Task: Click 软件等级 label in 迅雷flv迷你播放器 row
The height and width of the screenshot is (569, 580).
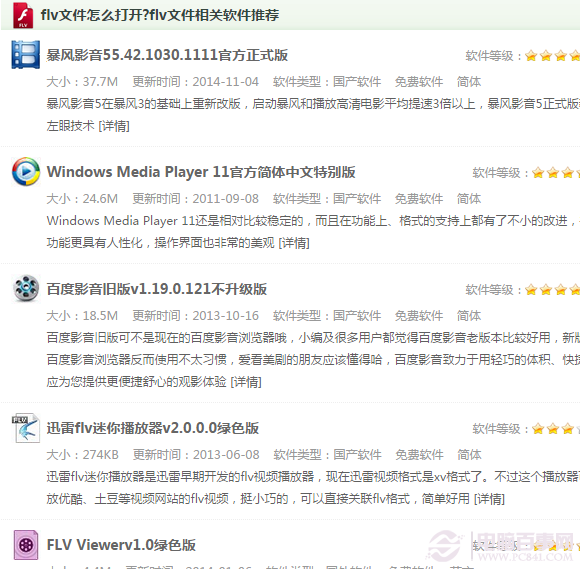Action: 500,429
